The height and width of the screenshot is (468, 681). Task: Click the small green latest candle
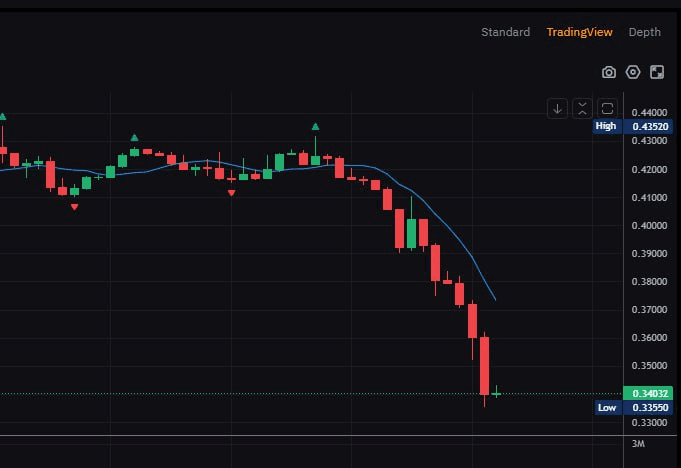point(496,393)
